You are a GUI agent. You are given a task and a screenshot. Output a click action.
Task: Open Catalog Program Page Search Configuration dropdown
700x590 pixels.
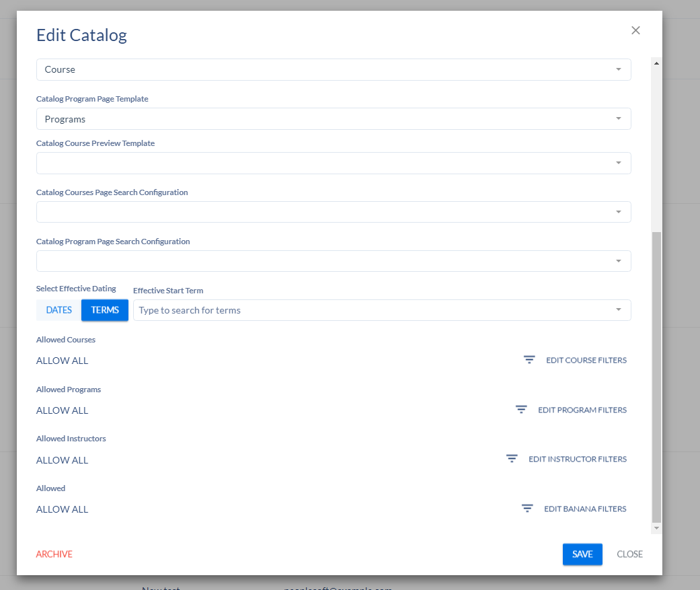(x=334, y=261)
